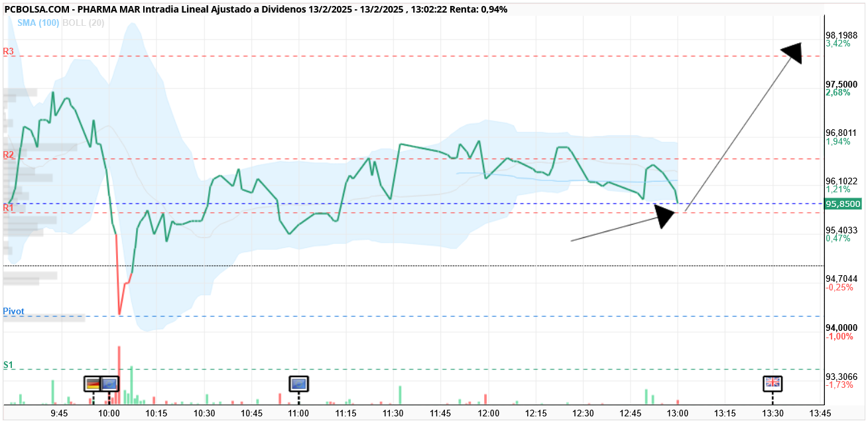
Task: Select the R2 resistance label
Action: (9, 154)
